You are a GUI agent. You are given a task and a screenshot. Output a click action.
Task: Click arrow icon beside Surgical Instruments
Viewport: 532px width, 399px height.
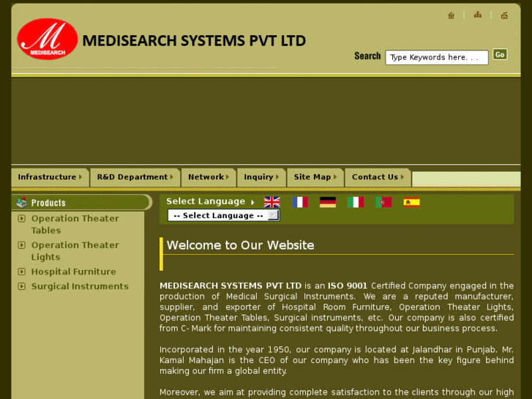(21, 286)
